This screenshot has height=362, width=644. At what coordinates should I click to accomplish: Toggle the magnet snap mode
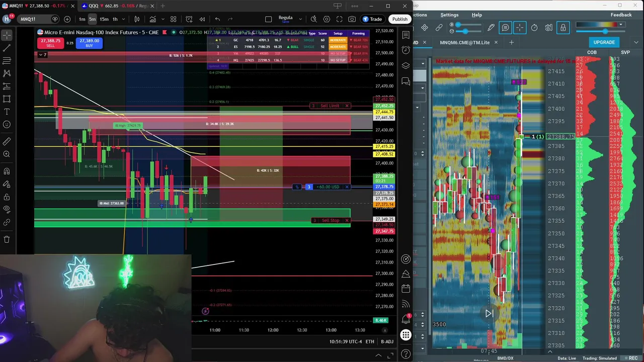pos(7,171)
